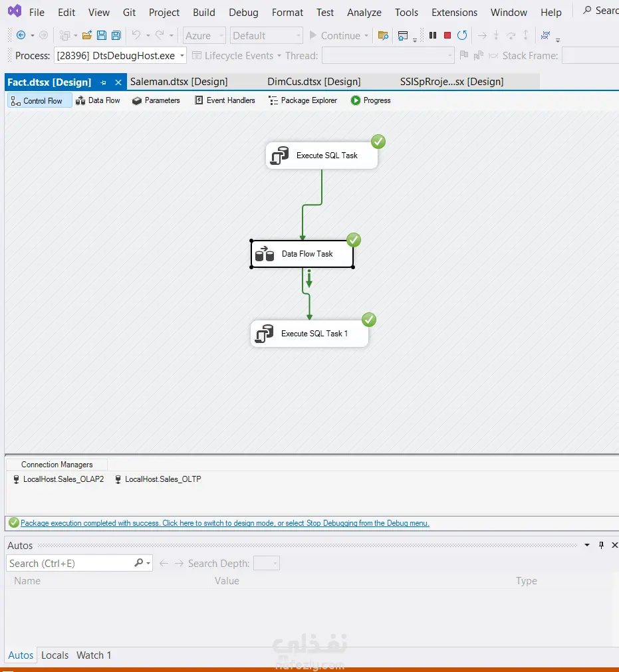Switch to the Saleman.dtsx design tab
Image resolution: width=619 pixels, height=672 pixels.
point(179,82)
